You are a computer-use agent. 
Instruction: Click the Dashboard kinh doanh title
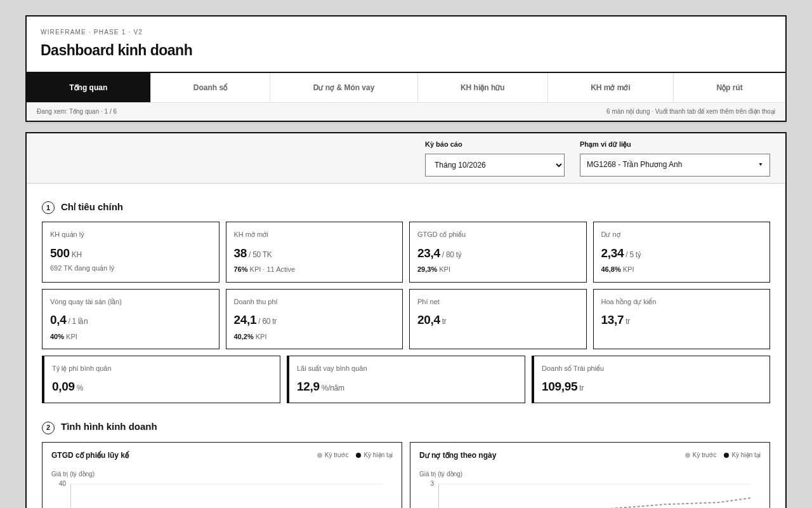click(x=116, y=50)
